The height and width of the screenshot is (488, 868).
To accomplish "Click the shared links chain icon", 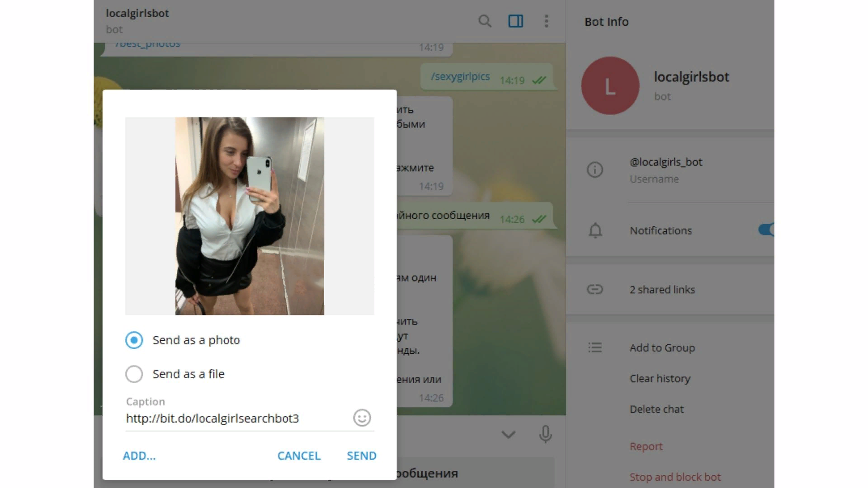I will tap(594, 290).
